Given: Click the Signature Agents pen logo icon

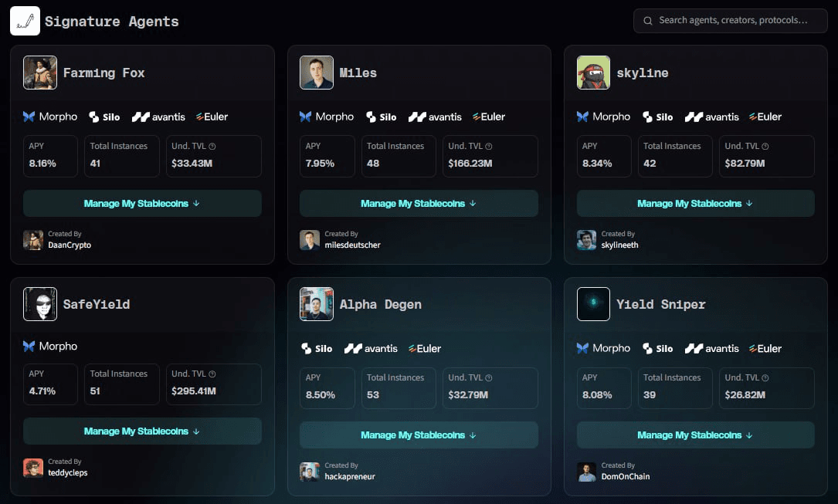Looking at the screenshot, I should point(25,21).
